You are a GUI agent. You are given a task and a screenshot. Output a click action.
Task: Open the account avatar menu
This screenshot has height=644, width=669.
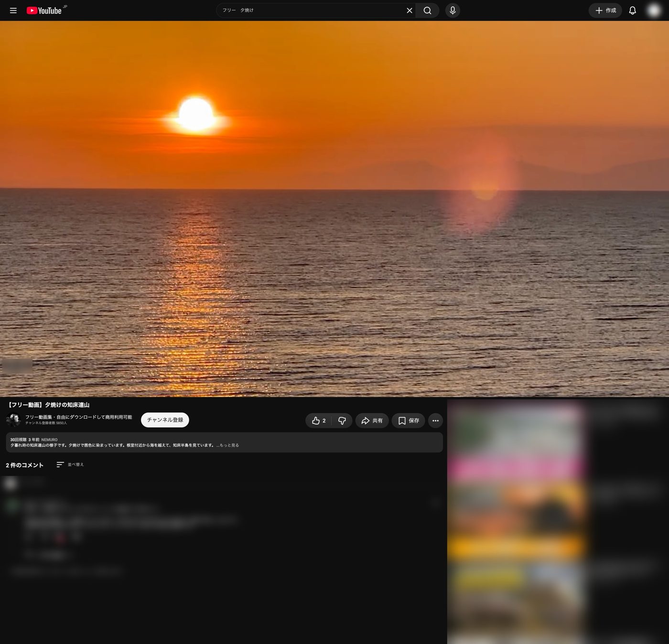click(x=654, y=11)
